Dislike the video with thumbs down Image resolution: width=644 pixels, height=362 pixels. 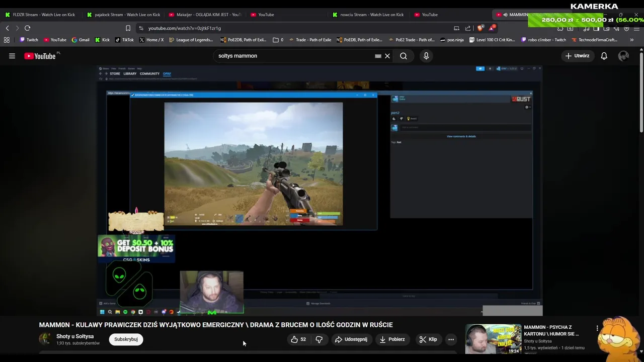319,339
